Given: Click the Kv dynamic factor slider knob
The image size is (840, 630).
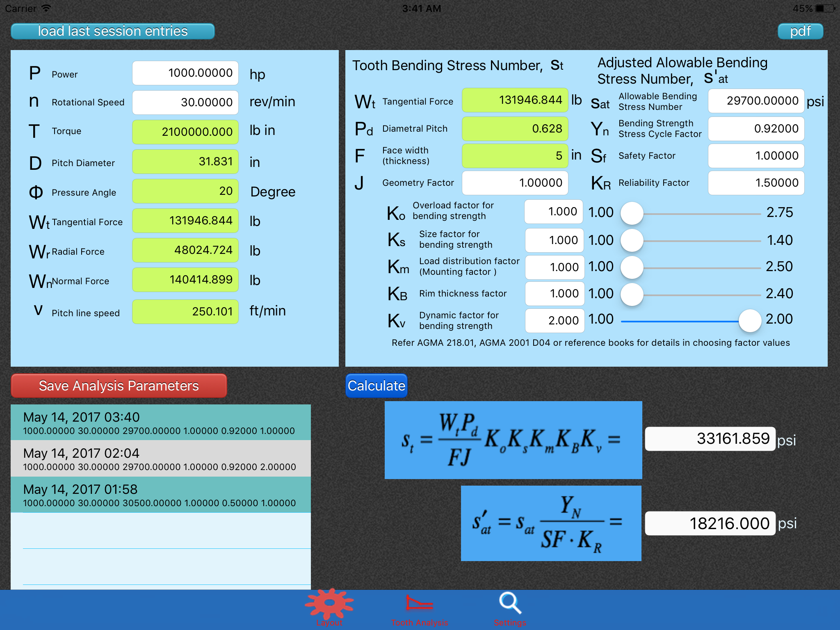Looking at the screenshot, I should pos(750,321).
